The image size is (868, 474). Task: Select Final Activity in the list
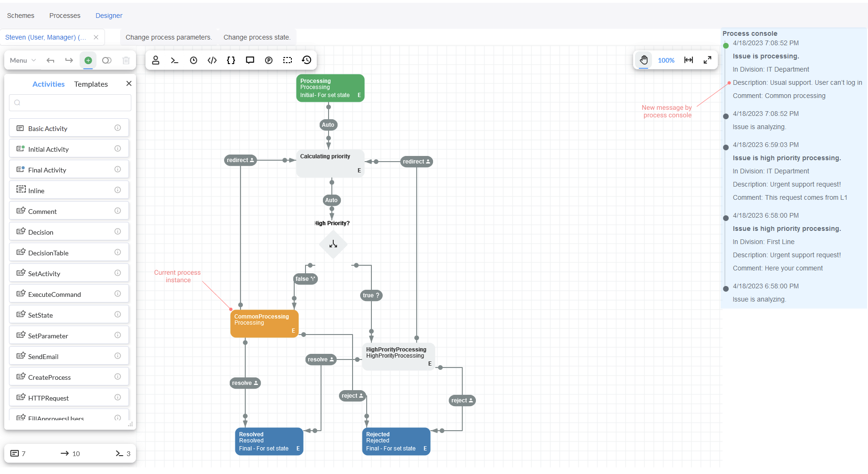(69, 170)
